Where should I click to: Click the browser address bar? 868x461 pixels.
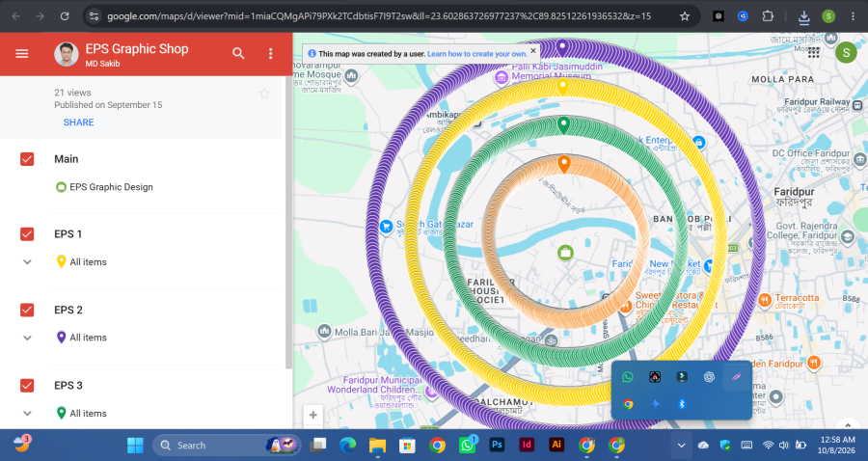[379, 16]
